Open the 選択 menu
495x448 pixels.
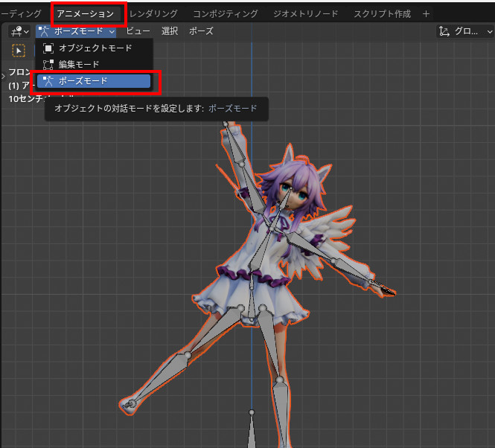(x=170, y=31)
